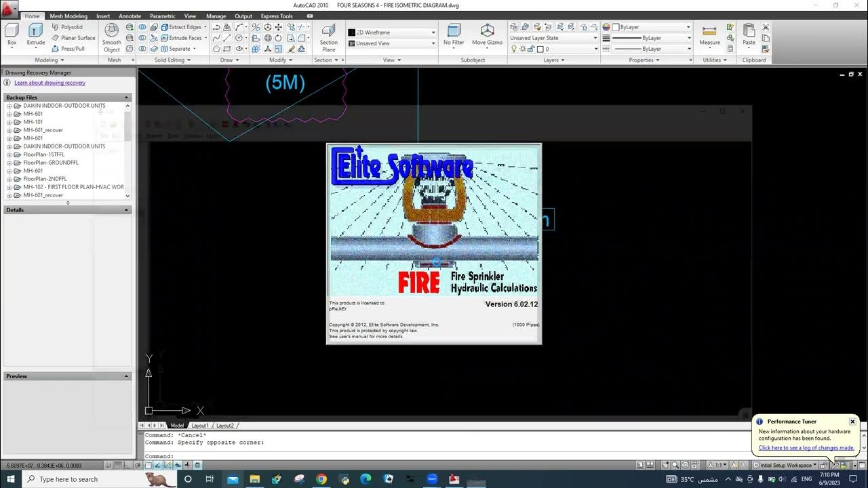Open the Section Plane tool
This screenshot has height=488, width=868.
pos(329,38)
